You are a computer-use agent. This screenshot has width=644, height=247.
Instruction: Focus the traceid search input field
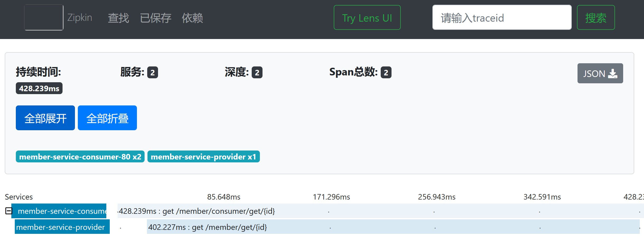502,17
